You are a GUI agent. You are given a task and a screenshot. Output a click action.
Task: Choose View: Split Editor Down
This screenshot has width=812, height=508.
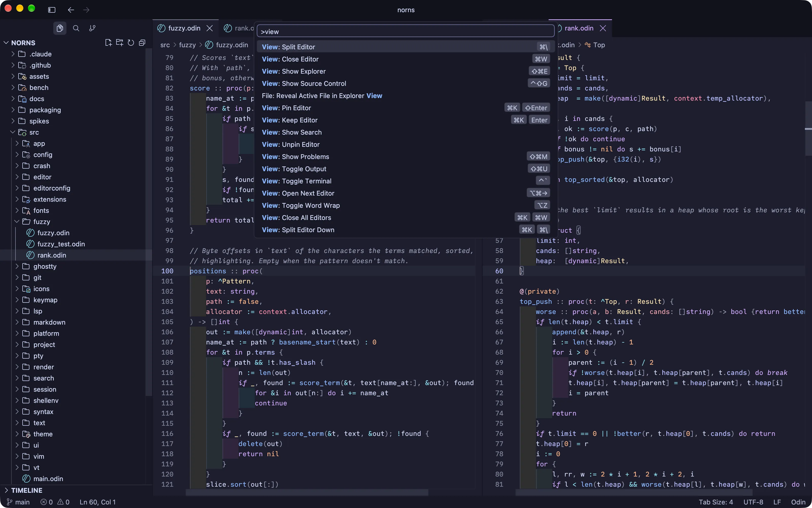coord(405,230)
